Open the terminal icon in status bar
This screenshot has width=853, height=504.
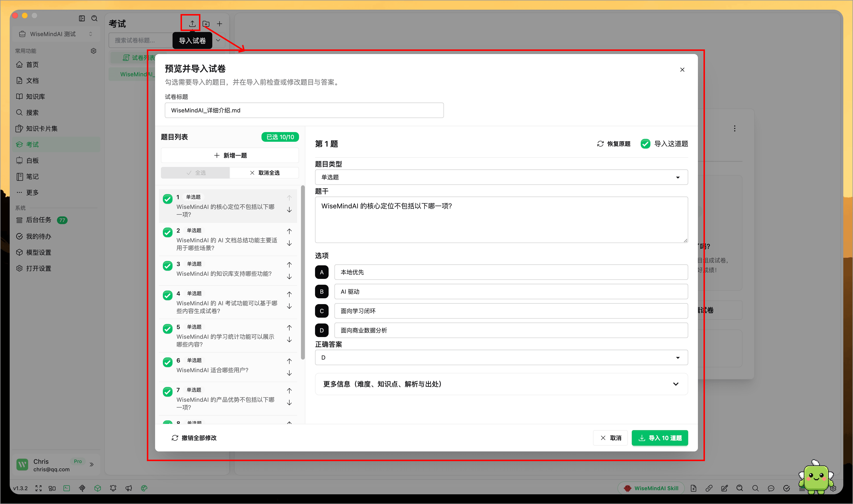point(67,488)
